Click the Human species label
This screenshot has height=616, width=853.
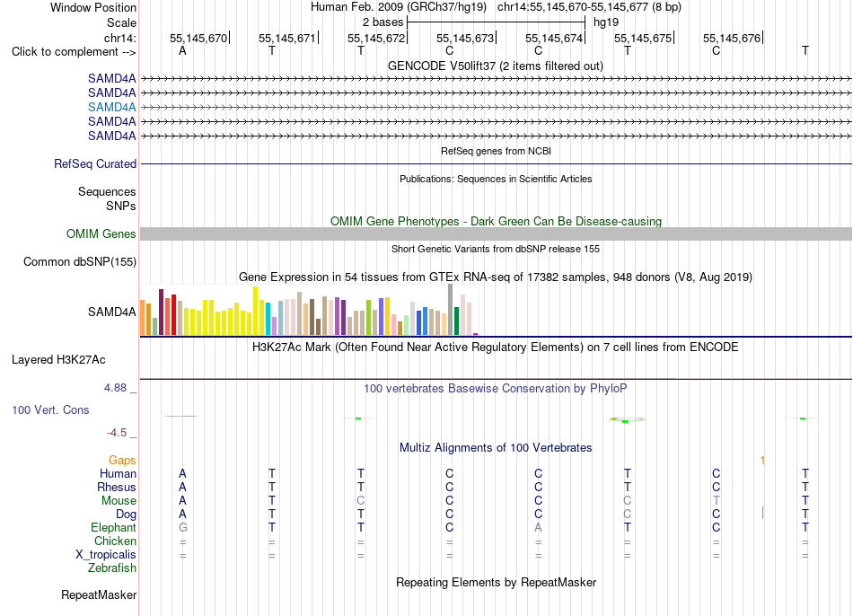(118, 473)
